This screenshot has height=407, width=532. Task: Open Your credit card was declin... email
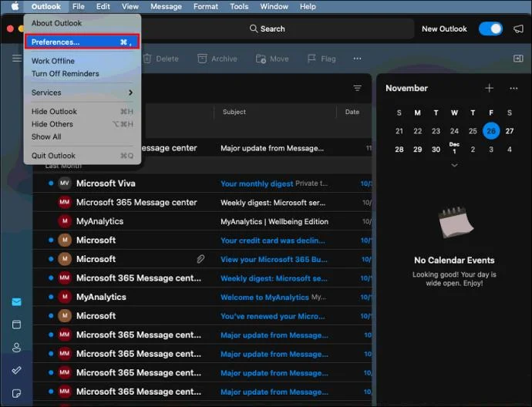tap(202, 240)
